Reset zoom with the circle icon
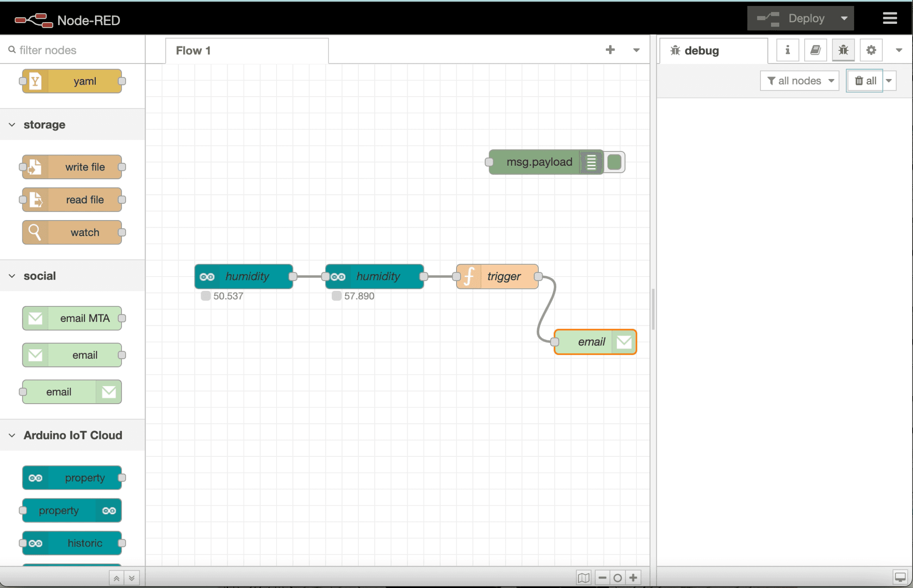 (618, 577)
